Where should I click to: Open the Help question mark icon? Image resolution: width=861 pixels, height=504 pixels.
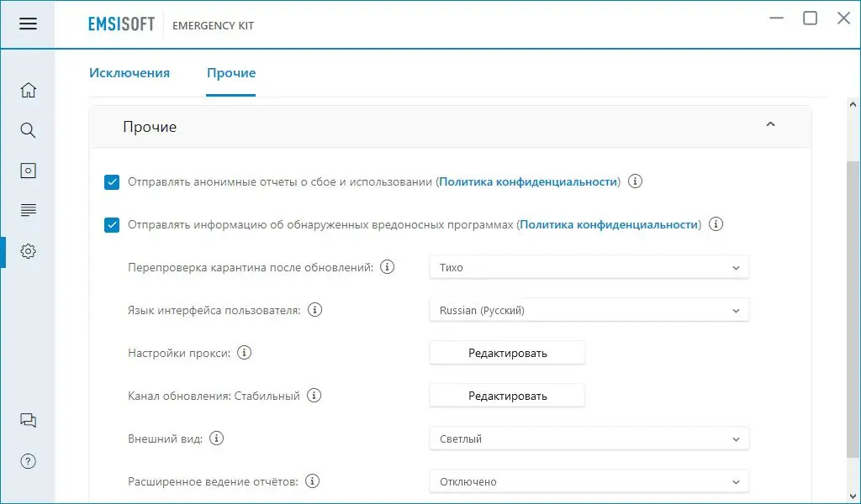pyautogui.click(x=28, y=460)
